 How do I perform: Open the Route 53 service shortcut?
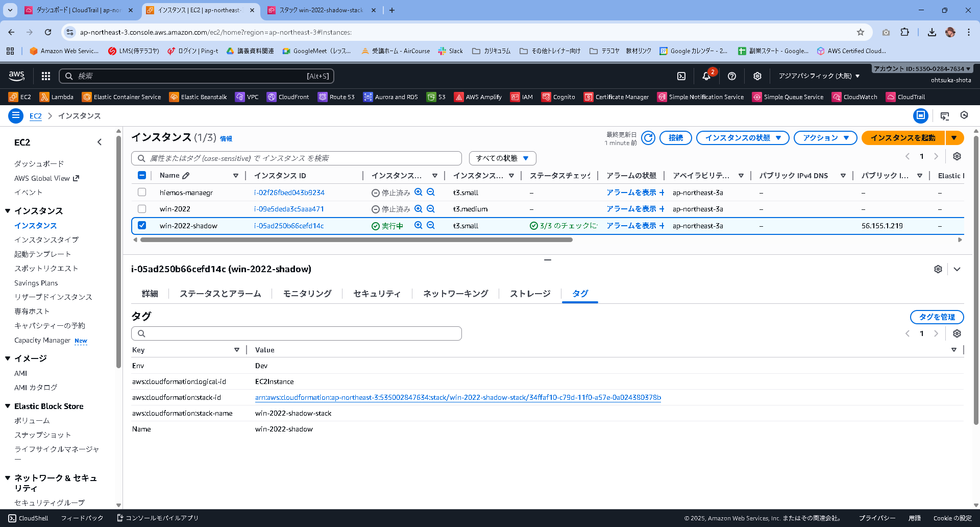click(336, 97)
